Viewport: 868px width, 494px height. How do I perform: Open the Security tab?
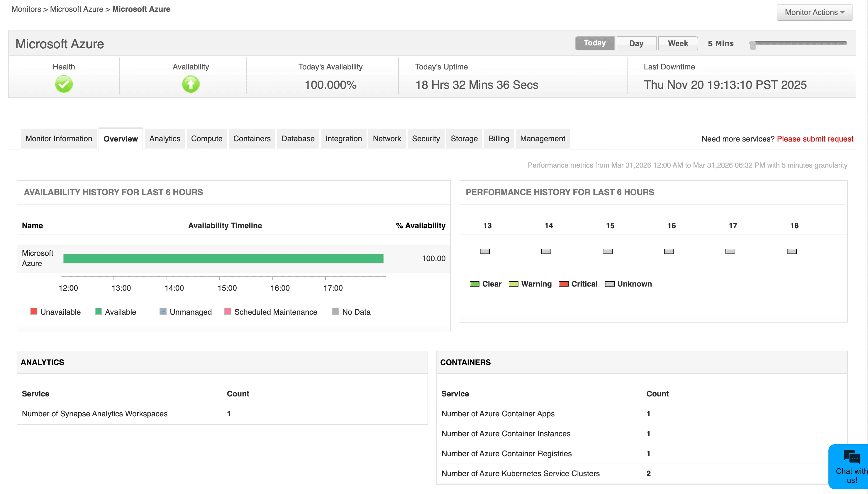pyautogui.click(x=426, y=138)
